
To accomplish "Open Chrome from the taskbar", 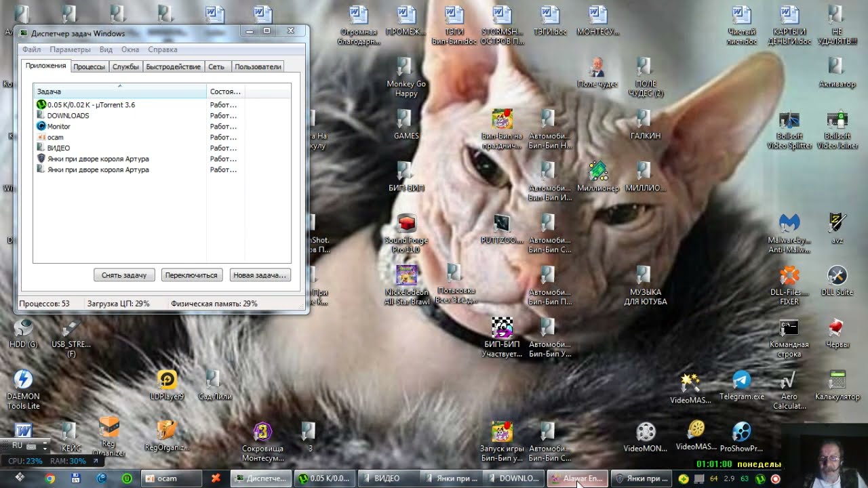I will pyautogui.click(x=50, y=479).
